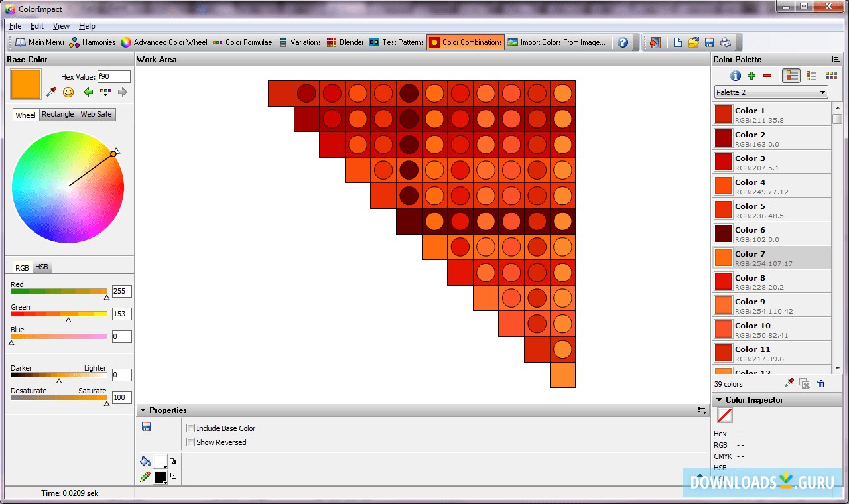Image resolution: width=849 pixels, height=504 pixels.
Task: Go back with the green left arrow
Action: click(88, 92)
